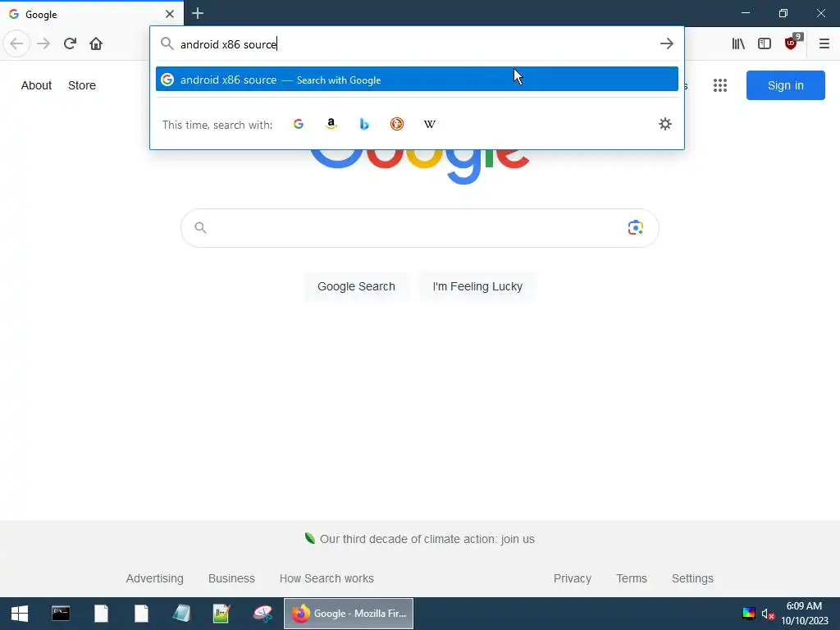
Task: Search this time with Wikipedia icon
Action: point(430,125)
